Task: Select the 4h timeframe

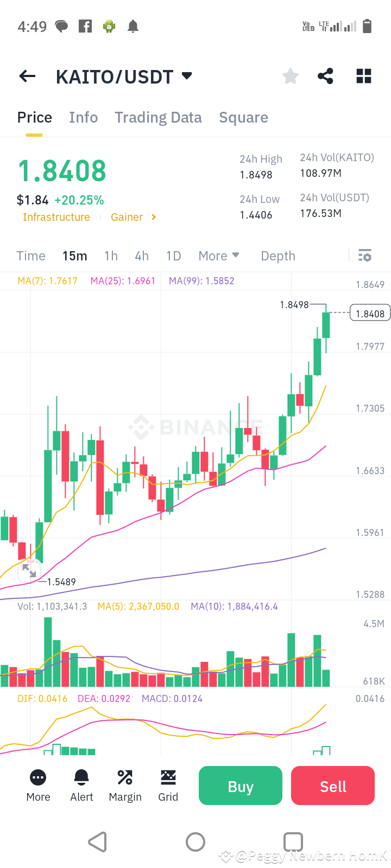Action: coord(142,256)
